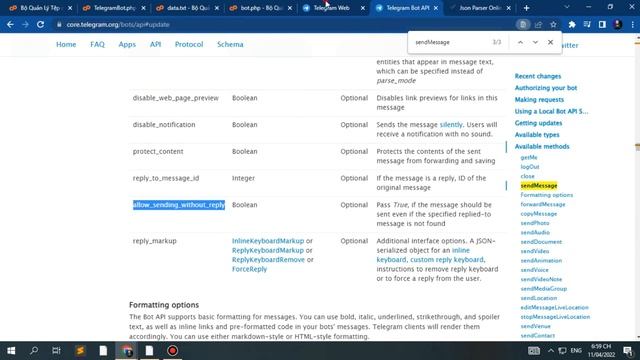
Task: Open the Windows Start menu
Action: tap(11, 351)
